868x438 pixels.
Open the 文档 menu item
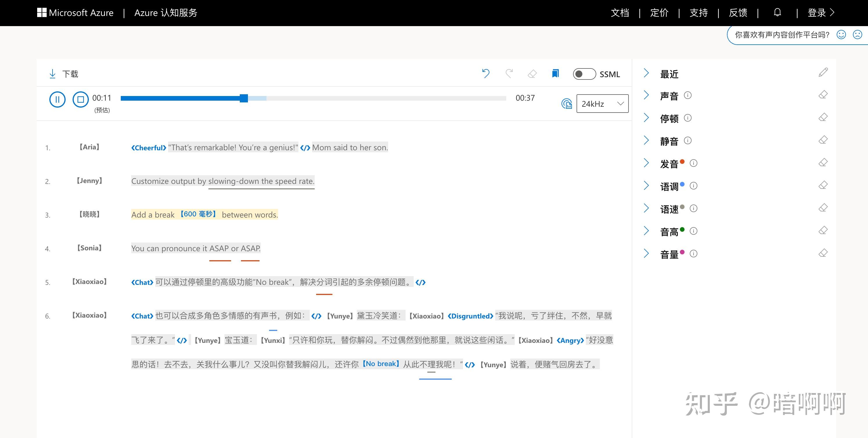pos(620,13)
